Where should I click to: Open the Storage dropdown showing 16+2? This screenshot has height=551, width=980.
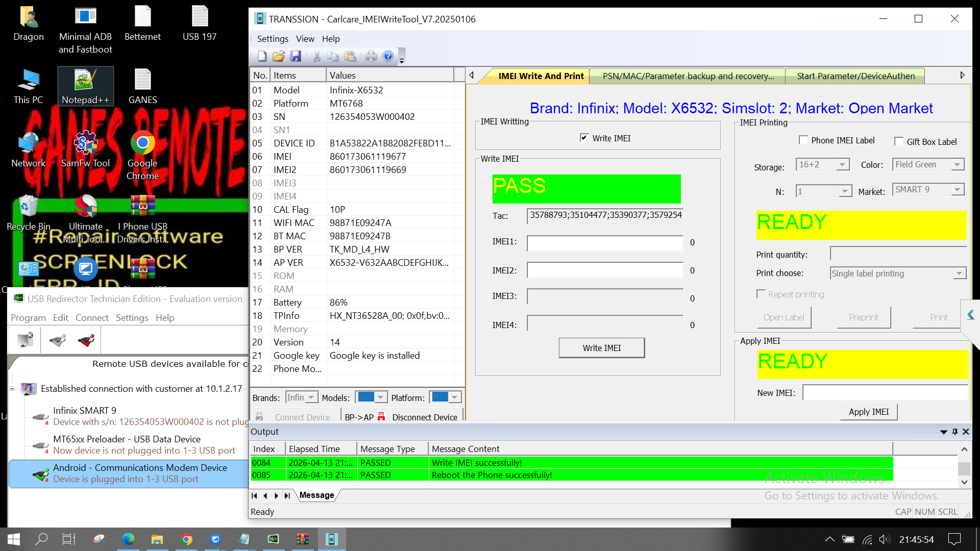[844, 164]
